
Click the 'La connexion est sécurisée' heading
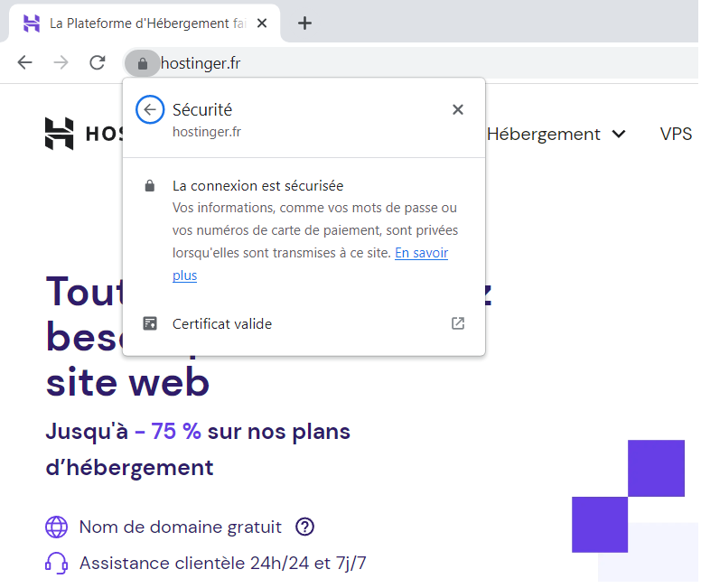coord(258,185)
